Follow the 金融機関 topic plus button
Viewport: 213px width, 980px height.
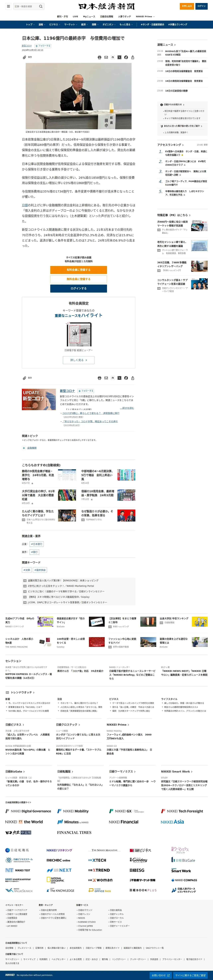(24, 448)
